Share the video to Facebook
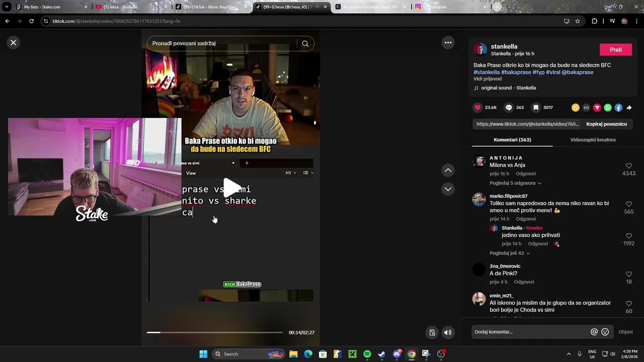 pyautogui.click(x=618, y=108)
